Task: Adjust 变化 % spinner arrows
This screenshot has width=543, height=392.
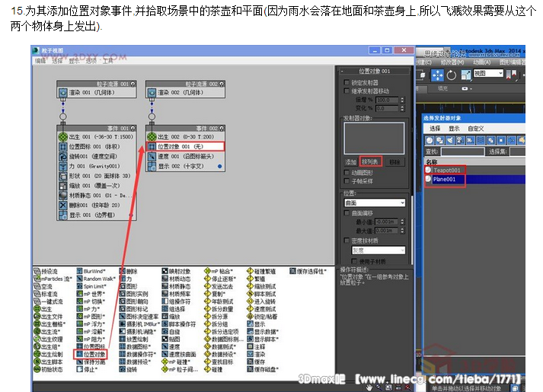Action: (x=402, y=108)
